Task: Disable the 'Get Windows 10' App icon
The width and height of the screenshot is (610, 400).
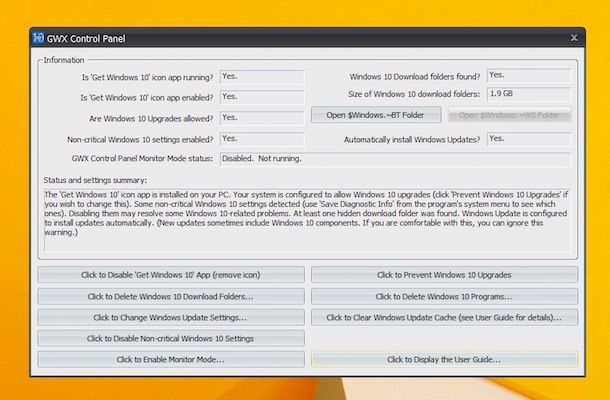Action: 171,275
